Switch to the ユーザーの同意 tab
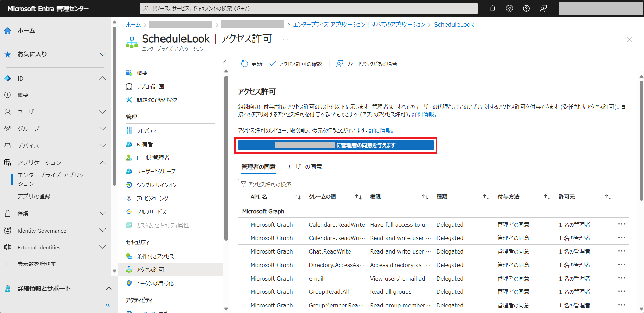The image size is (644, 313). (x=304, y=167)
